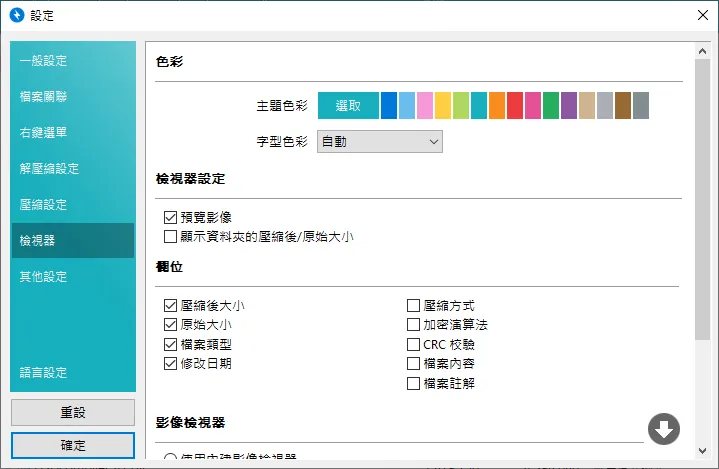Pick the green theme swatch

pyautogui.click(x=551, y=105)
